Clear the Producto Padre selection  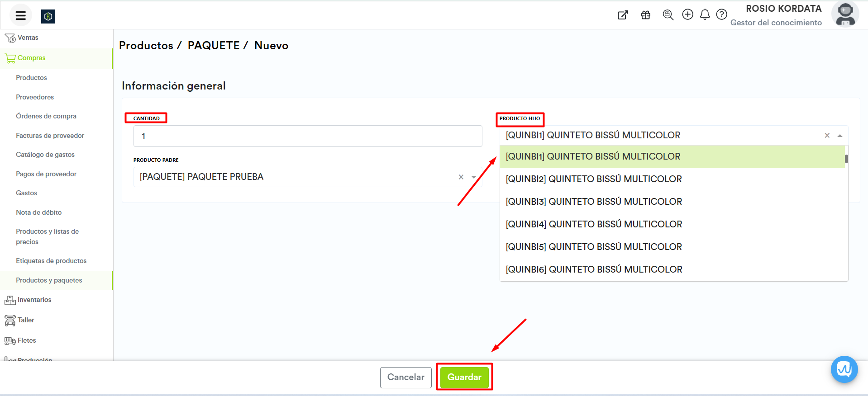tap(461, 177)
